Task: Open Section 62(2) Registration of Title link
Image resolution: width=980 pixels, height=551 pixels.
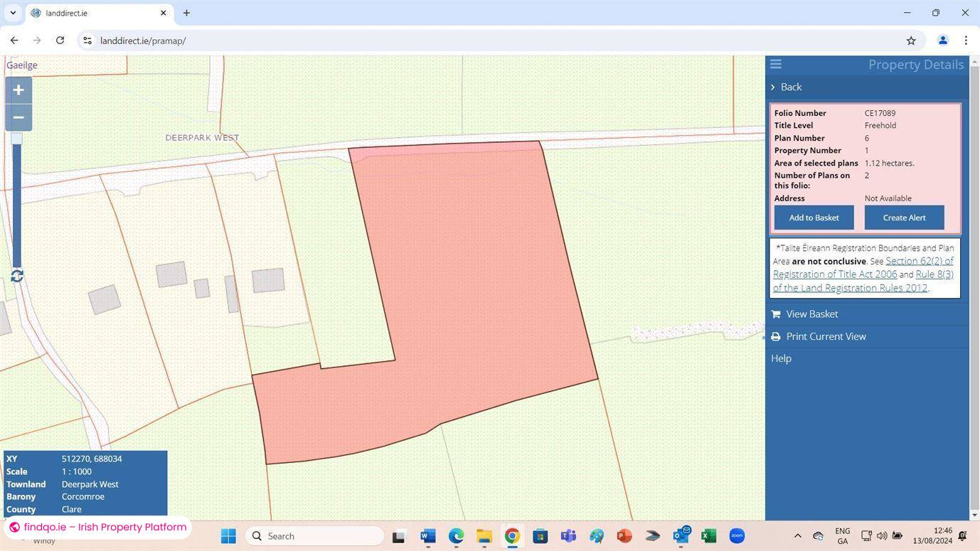Action: click(x=919, y=261)
